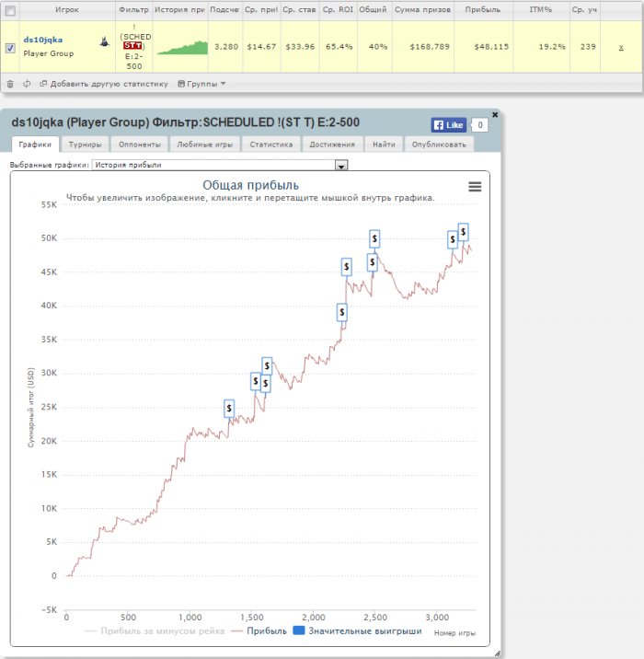The image size is (644, 659).
Task: Click the $ big win marker near 40K
Action: [342, 312]
